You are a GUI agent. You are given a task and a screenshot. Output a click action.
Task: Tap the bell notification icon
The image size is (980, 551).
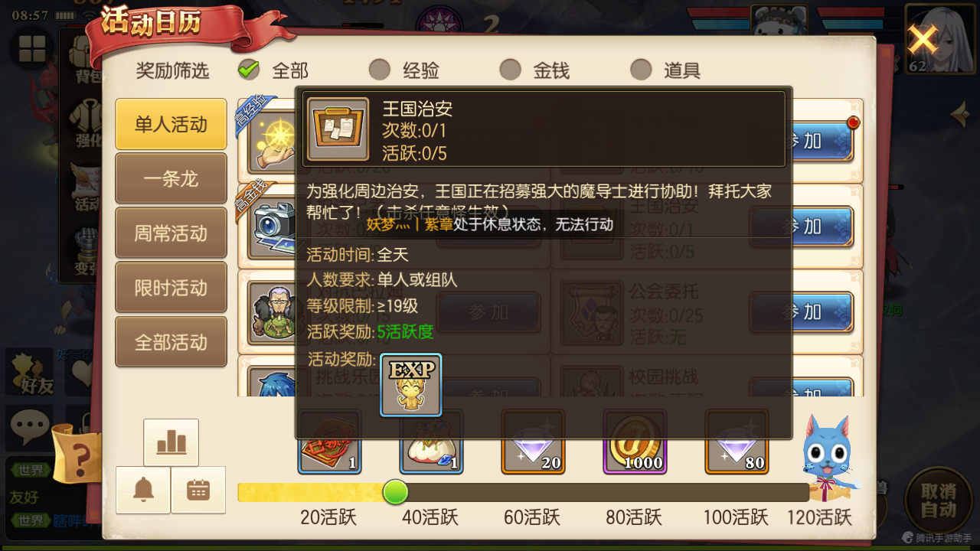click(143, 490)
